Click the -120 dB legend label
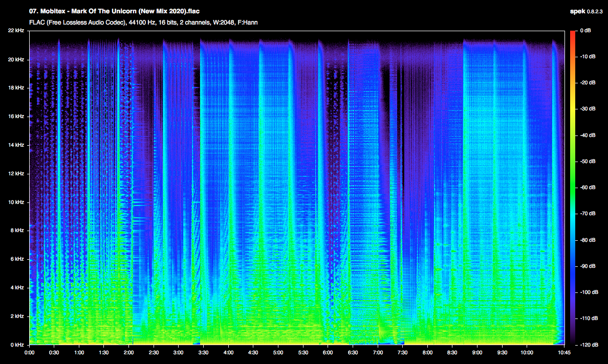This screenshot has width=608, height=364. click(589, 345)
